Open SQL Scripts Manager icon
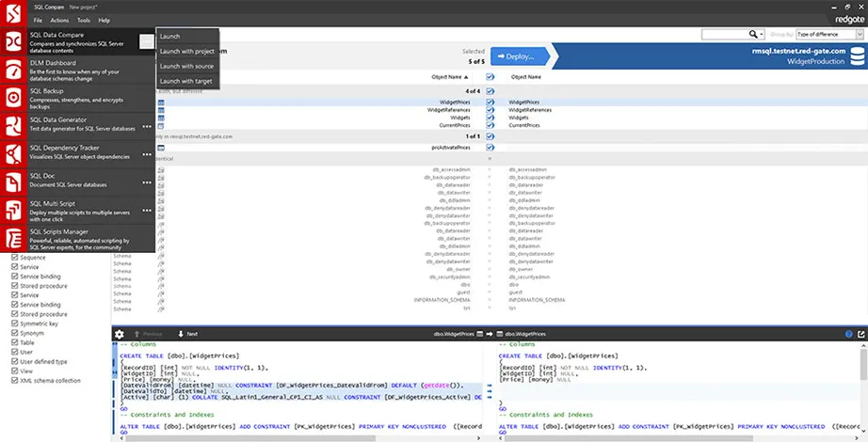The height and width of the screenshot is (442, 868). click(14, 238)
